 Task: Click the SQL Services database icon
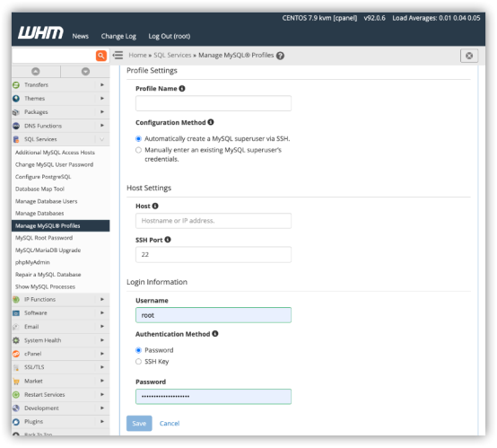pyautogui.click(x=16, y=139)
